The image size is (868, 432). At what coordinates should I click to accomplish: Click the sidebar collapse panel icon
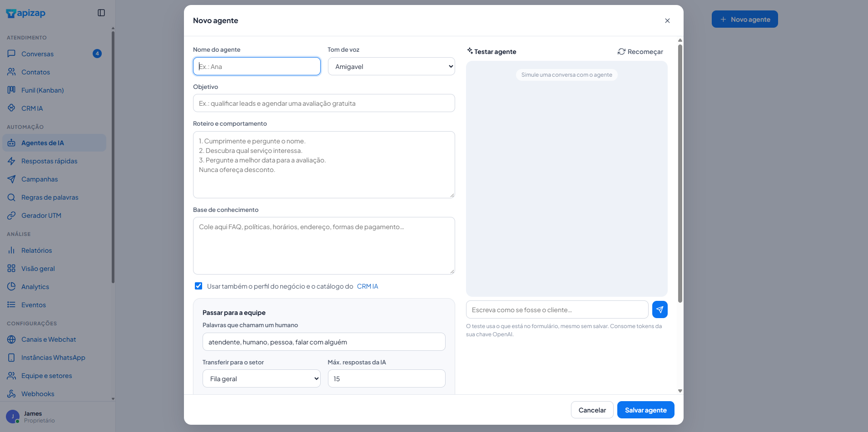(x=101, y=13)
